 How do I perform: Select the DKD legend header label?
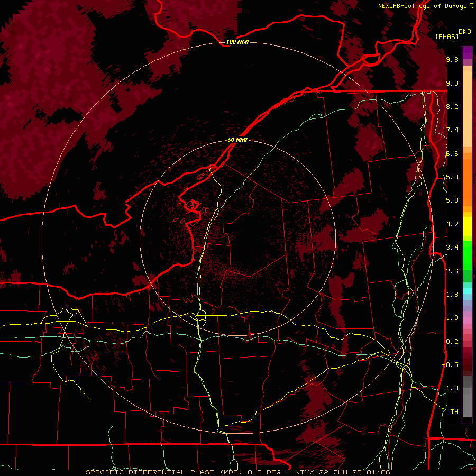point(465,32)
